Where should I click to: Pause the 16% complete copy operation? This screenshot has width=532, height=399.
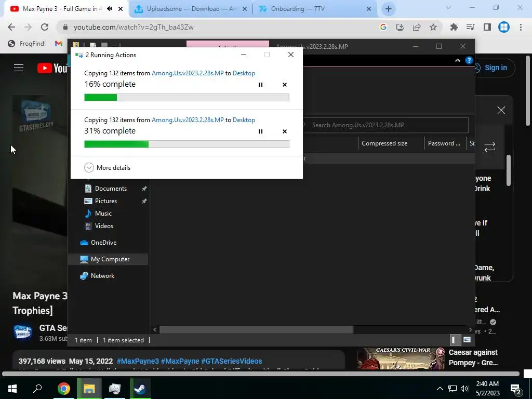[260, 85]
